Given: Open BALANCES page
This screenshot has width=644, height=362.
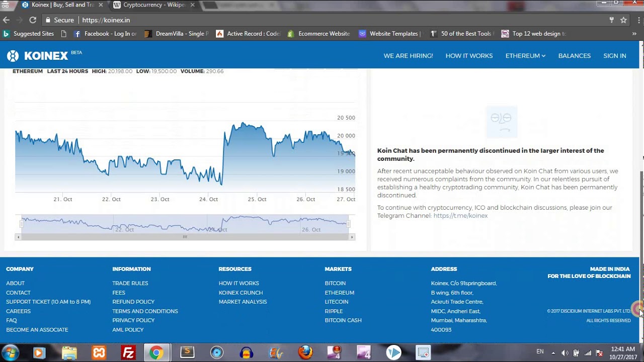Looking at the screenshot, I should coord(574,56).
